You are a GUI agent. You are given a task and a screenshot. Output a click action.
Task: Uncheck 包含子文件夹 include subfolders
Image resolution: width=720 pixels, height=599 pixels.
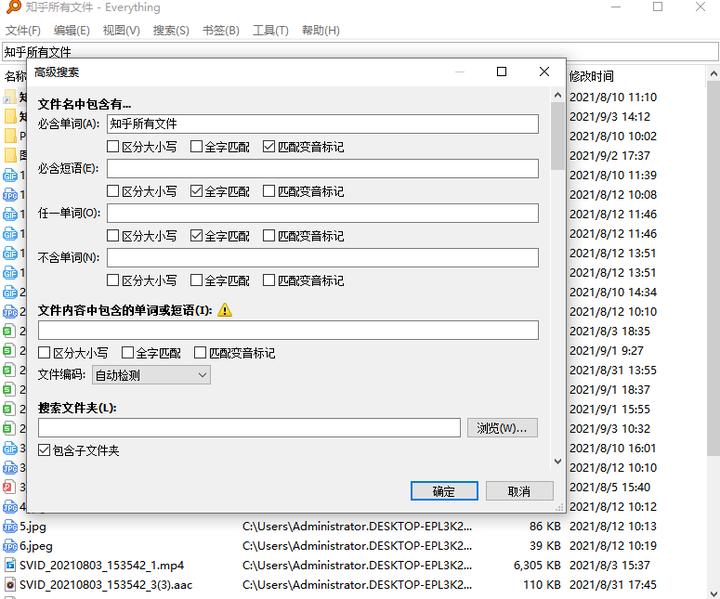[x=44, y=450]
